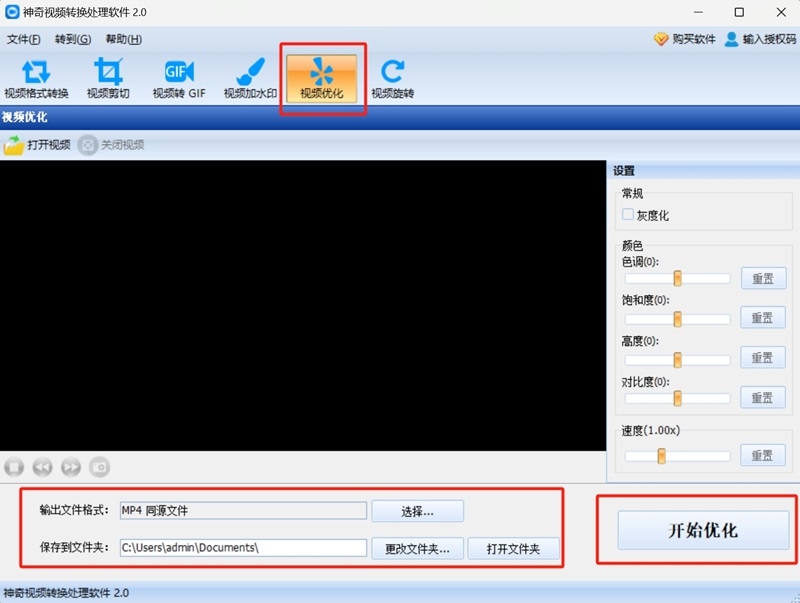Open the 转到(G) menu
Viewport: 800px width, 603px height.
pyautogui.click(x=71, y=39)
